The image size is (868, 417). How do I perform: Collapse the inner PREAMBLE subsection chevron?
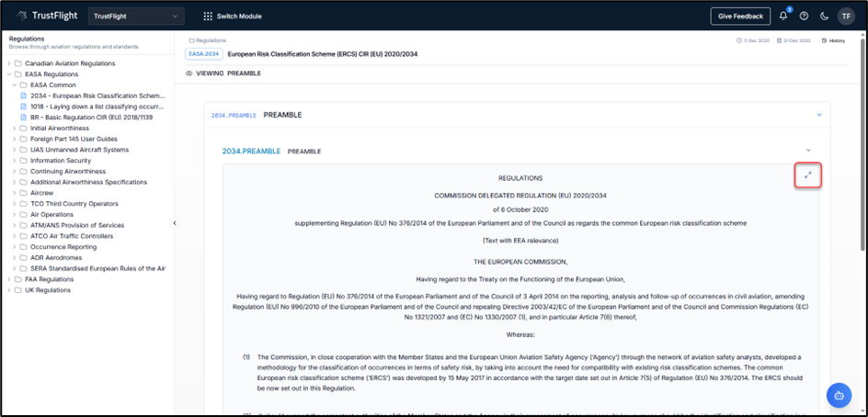click(x=808, y=151)
